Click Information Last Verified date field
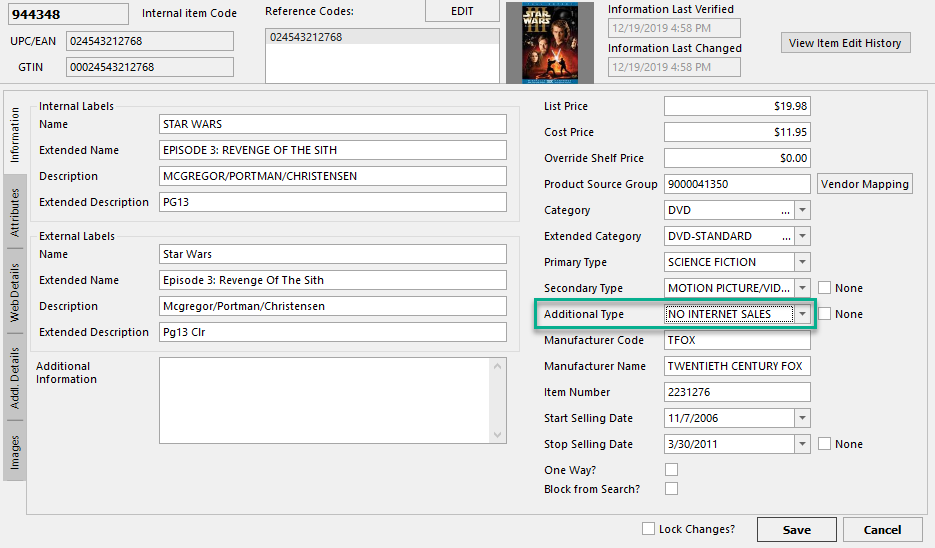The width and height of the screenshot is (935, 548). (674, 28)
